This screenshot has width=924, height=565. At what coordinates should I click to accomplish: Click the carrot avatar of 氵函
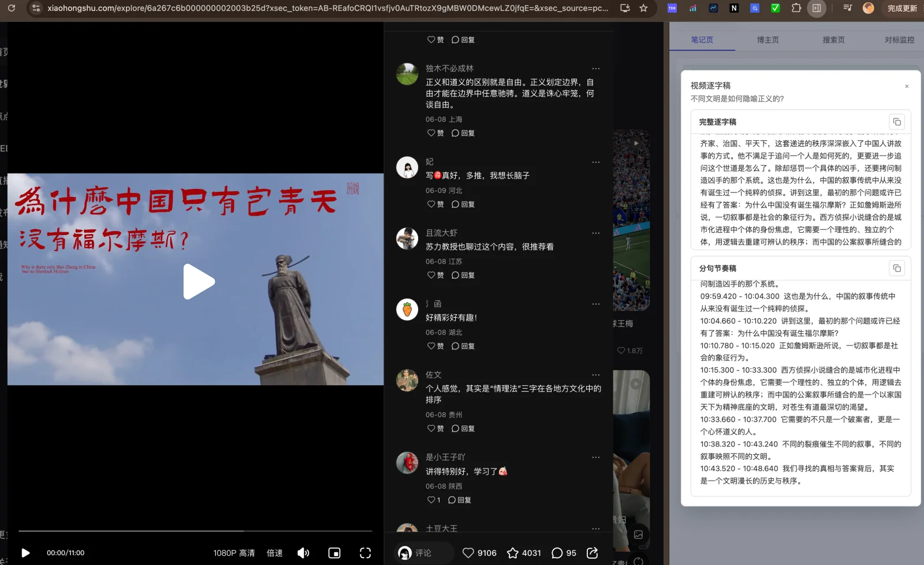tap(407, 309)
